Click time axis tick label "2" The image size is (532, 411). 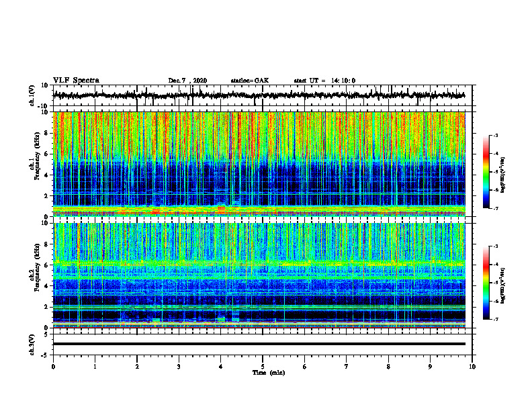[x=137, y=367]
